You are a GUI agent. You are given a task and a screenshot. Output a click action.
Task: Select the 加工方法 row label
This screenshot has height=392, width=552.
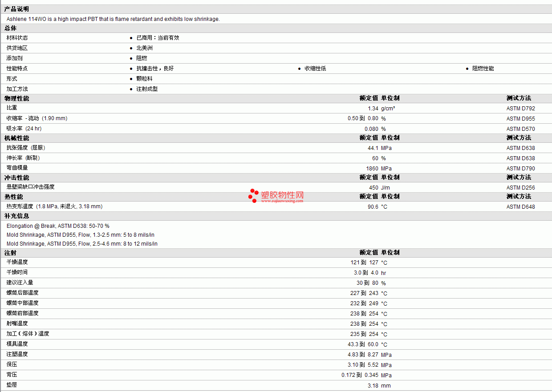[x=17, y=89]
